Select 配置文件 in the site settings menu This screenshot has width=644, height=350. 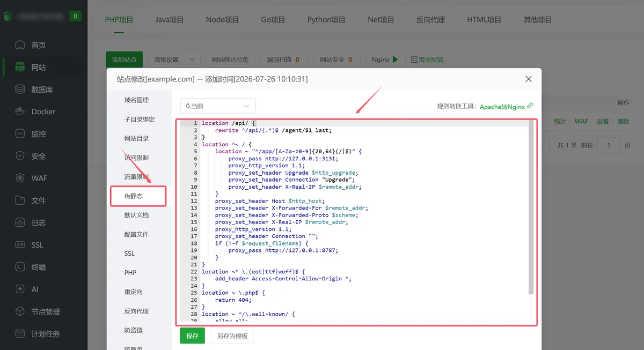136,234
